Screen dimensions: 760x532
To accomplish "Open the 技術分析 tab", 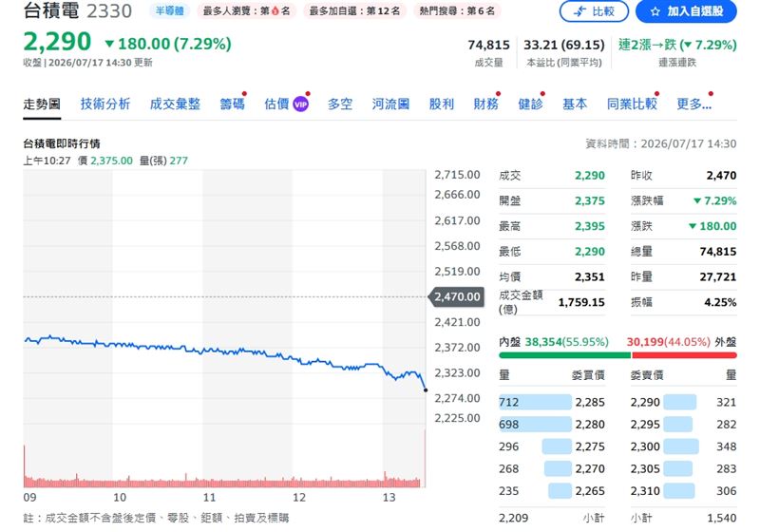I will (105, 104).
